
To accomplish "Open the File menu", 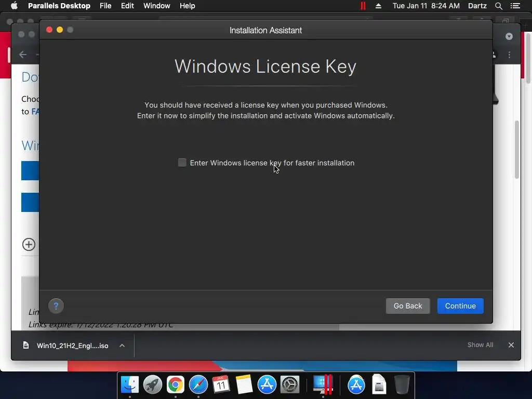I will [105, 6].
